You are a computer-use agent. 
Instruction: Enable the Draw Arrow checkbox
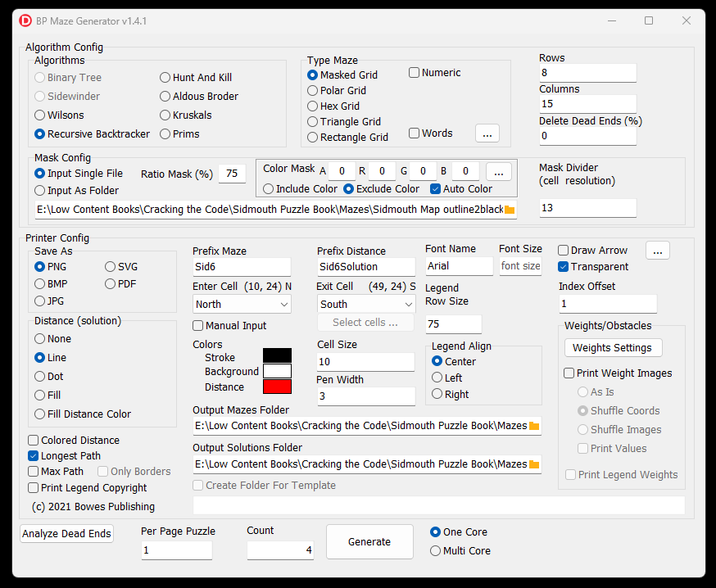(564, 251)
